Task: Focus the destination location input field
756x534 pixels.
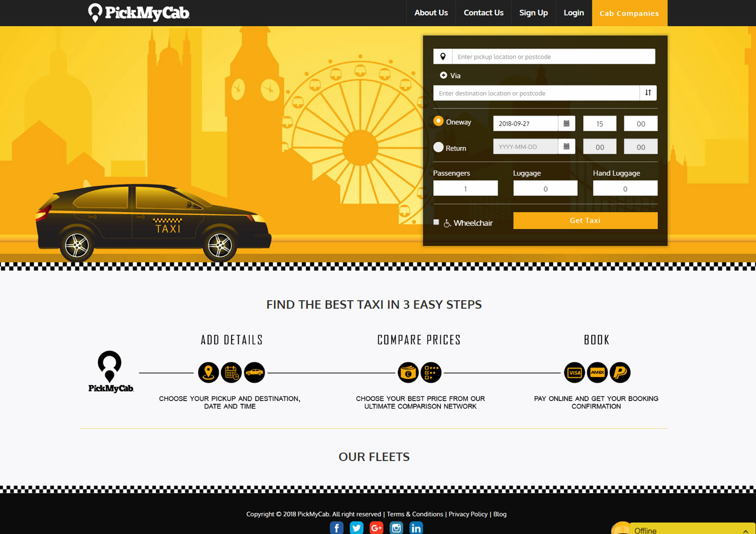Action: (x=536, y=93)
